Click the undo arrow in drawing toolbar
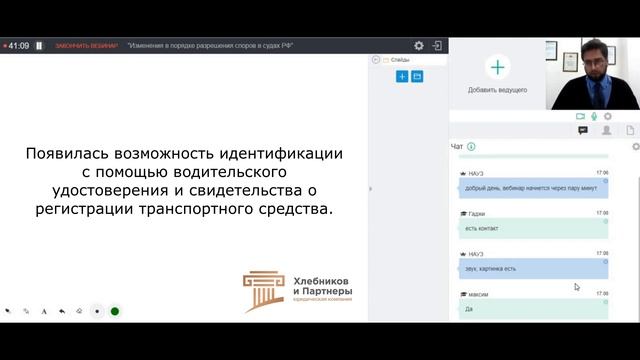Viewport: 640px width, 360px height. click(x=62, y=311)
